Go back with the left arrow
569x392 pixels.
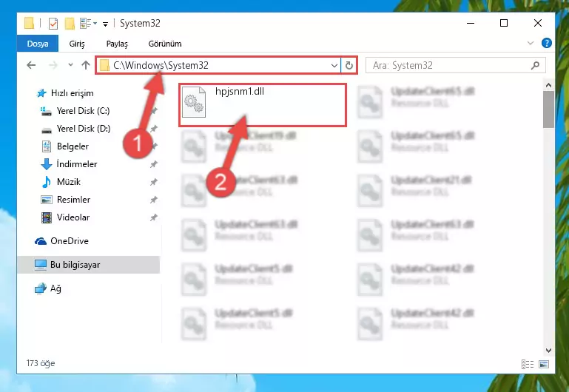(x=31, y=65)
